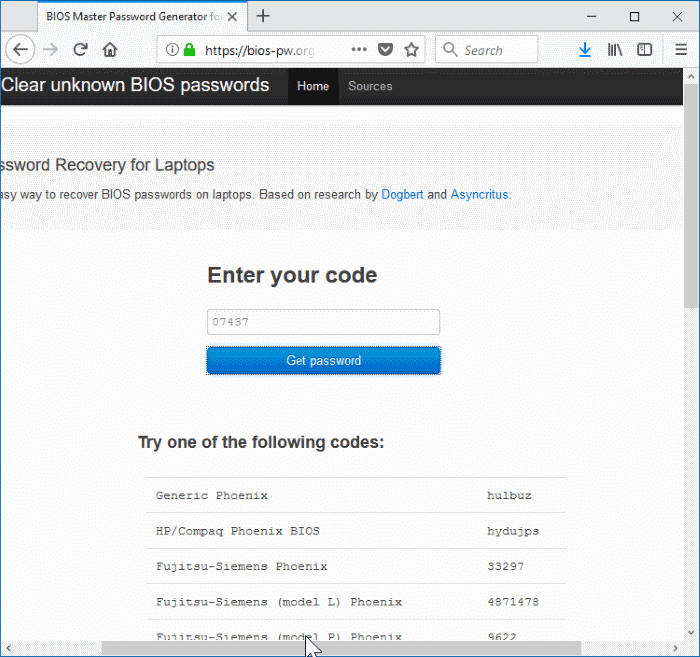Open the Sources navigation item
Image resolution: width=700 pixels, height=657 pixels.
pos(370,86)
